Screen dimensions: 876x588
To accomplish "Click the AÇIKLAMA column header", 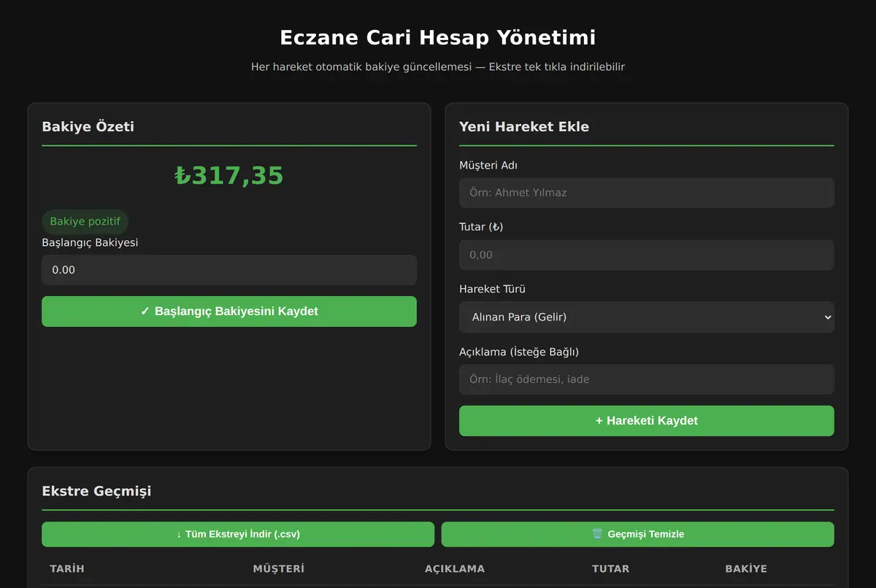I will pos(455,568).
